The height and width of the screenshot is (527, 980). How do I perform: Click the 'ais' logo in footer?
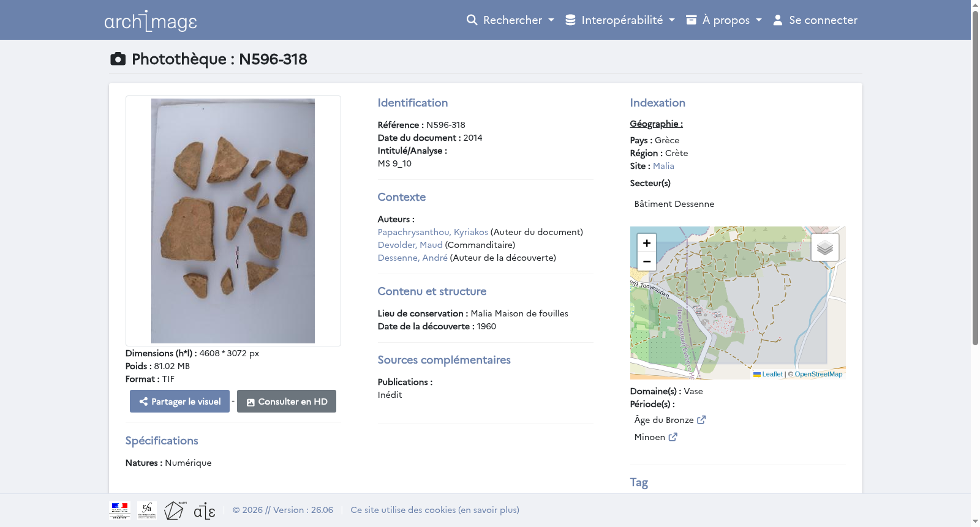[205, 510]
